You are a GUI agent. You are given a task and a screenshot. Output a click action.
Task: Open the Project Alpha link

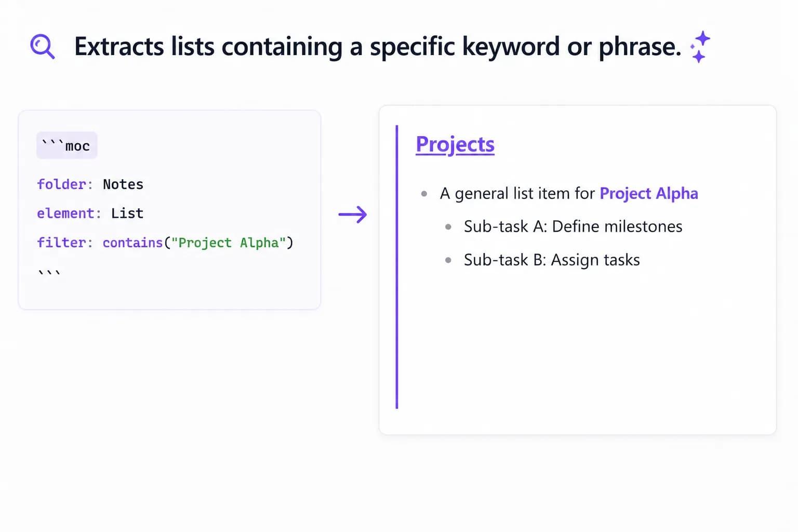pos(649,193)
